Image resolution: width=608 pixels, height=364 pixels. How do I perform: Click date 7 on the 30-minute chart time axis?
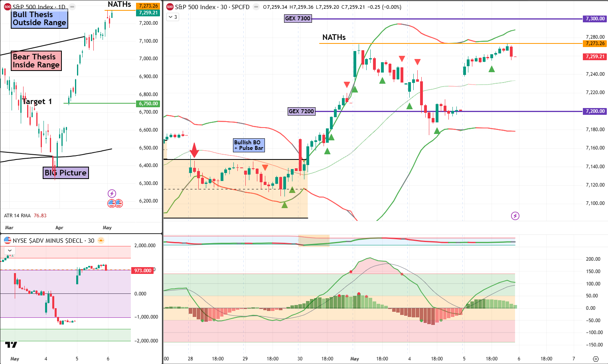coord(574,359)
